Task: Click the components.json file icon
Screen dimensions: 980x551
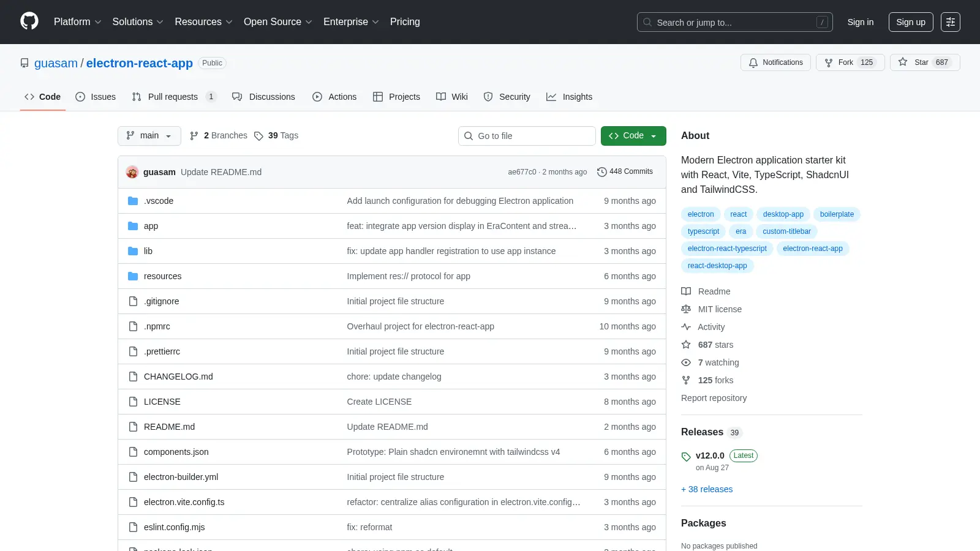Action: (x=133, y=452)
